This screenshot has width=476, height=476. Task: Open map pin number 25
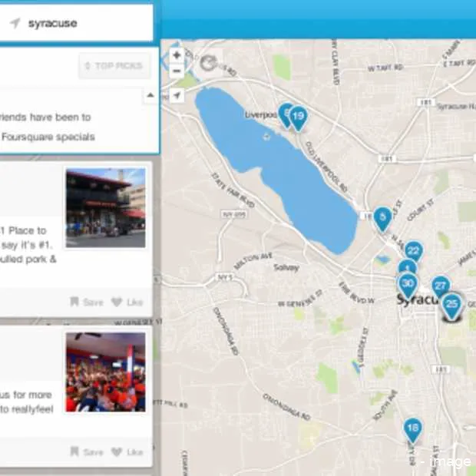click(x=452, y=304)
